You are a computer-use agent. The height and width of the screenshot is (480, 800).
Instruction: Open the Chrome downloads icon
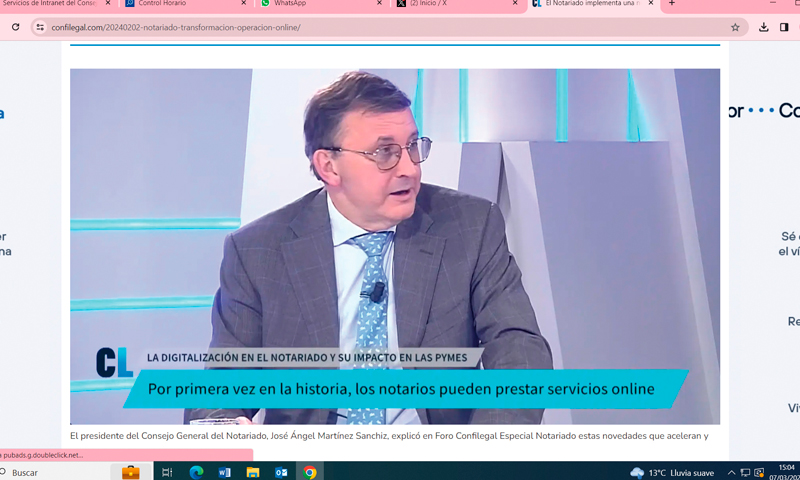[x=764, y=27]
